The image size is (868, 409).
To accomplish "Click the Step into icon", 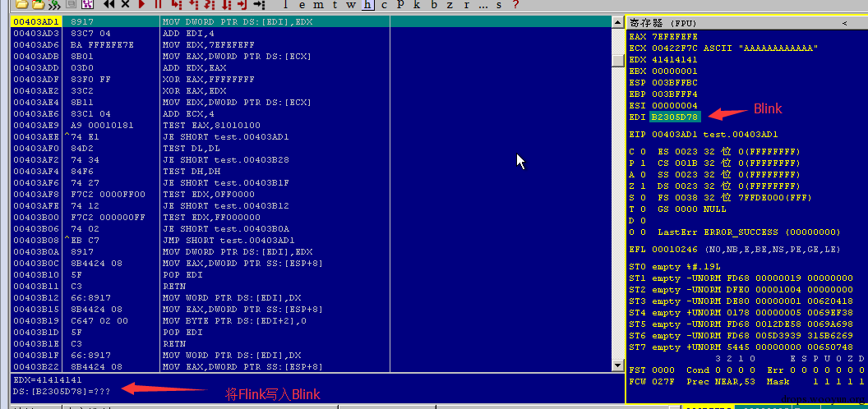I will tap(177, 4).
